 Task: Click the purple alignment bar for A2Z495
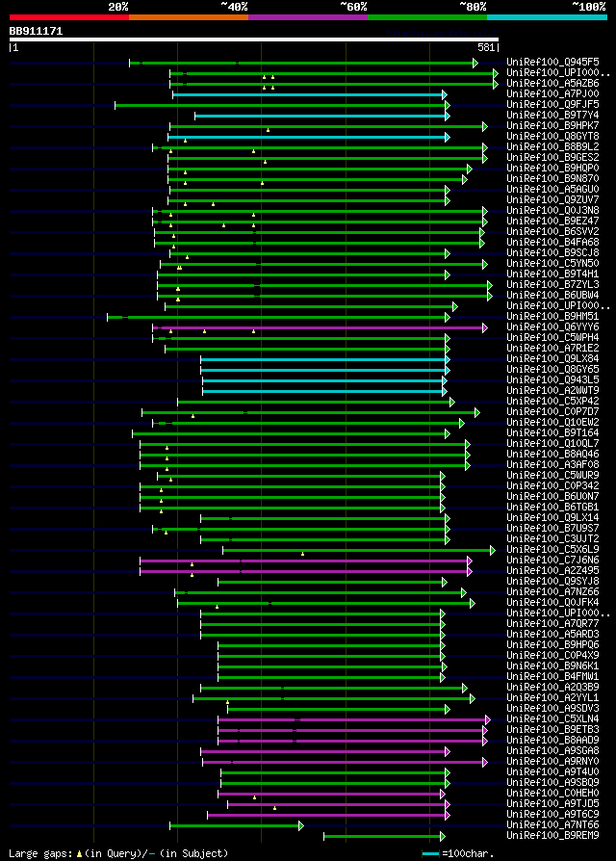[x=306, y=572]
